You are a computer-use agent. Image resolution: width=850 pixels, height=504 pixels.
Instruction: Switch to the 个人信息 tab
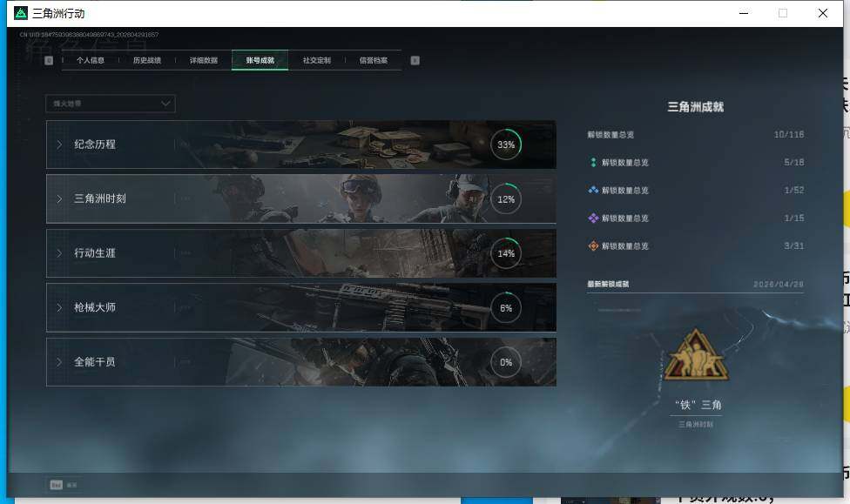[x=90, y=60]
